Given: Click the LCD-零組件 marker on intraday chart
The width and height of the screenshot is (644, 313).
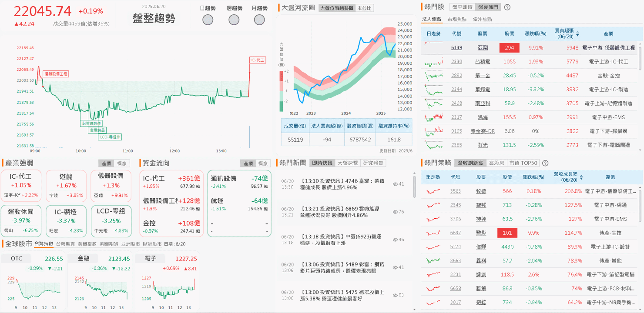Looking at the screenshot, I should coord(110,137).
